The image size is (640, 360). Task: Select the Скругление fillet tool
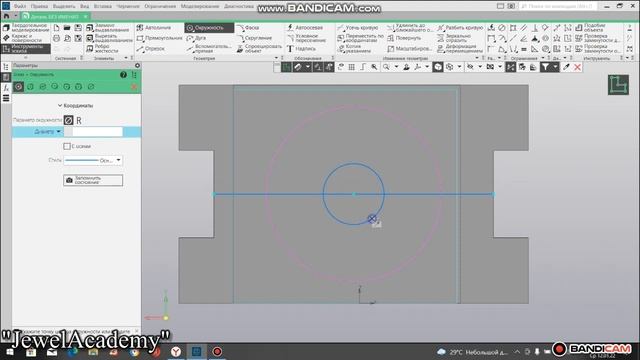click(x=254, y=38)
